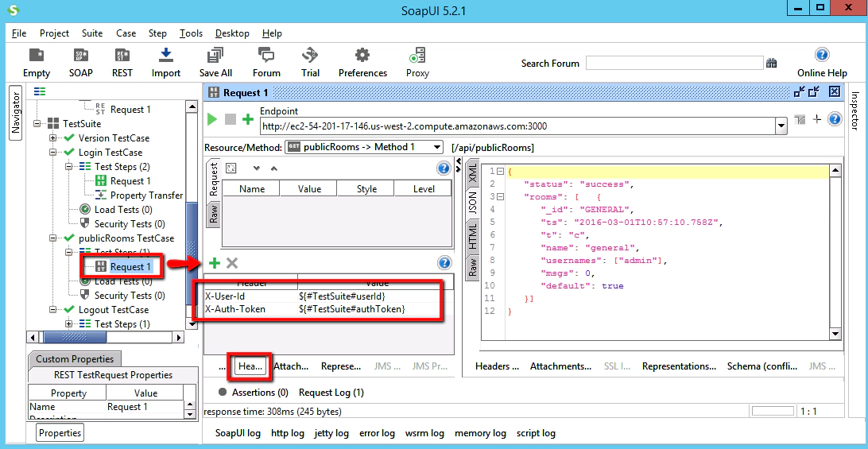Expand Logout TestCase Test Steps (1)
Screen dimensions: 868x449
pyautogui.click(x=69, y=324)
